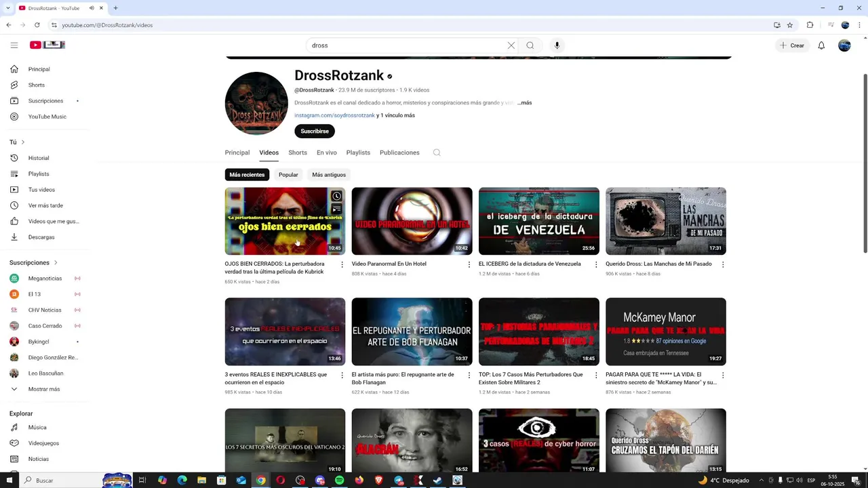Viewport: 868px width, 488px height.
Task: Expand channel description with ...más
Action: pos(524,103)
